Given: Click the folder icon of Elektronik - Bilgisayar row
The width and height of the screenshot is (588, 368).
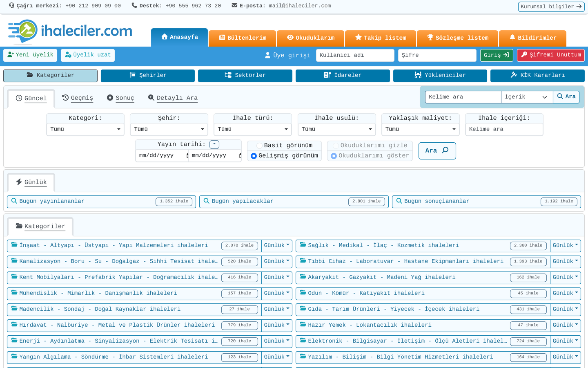Looking at the screenshot, I should (x=303, y=341).
